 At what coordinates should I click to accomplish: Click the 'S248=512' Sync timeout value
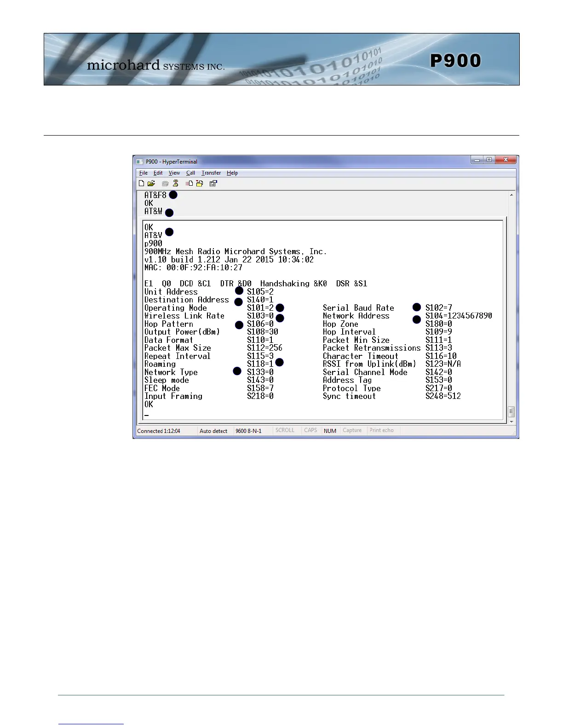pyautogui.click(x=443, y=396)
